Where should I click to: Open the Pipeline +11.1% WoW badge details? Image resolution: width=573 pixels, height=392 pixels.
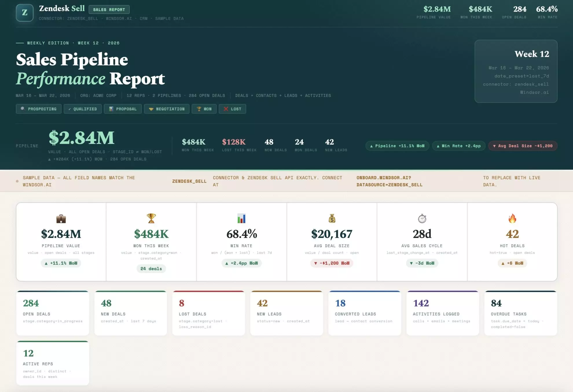pos(397,146)
